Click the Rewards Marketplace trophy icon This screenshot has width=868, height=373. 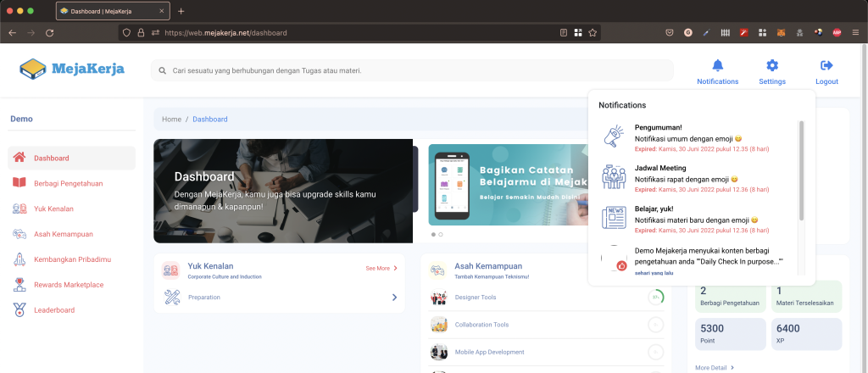point(19,285)
